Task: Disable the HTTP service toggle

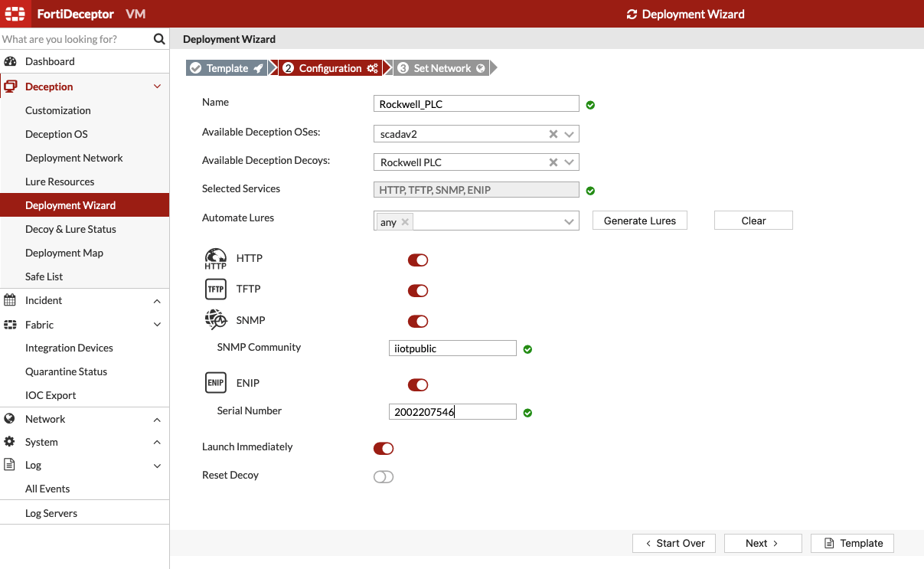Action: pyautogui.click(x=418, y=260)
